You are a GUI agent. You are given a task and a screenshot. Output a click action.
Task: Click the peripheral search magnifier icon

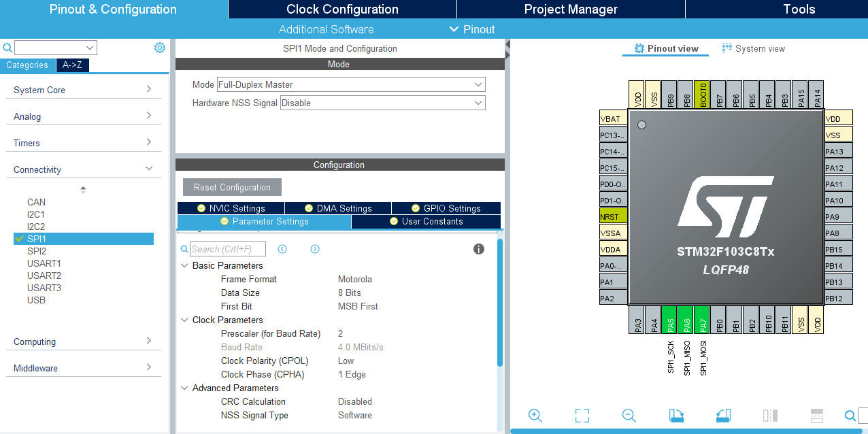pyautogui.click(x=7, y=48)
